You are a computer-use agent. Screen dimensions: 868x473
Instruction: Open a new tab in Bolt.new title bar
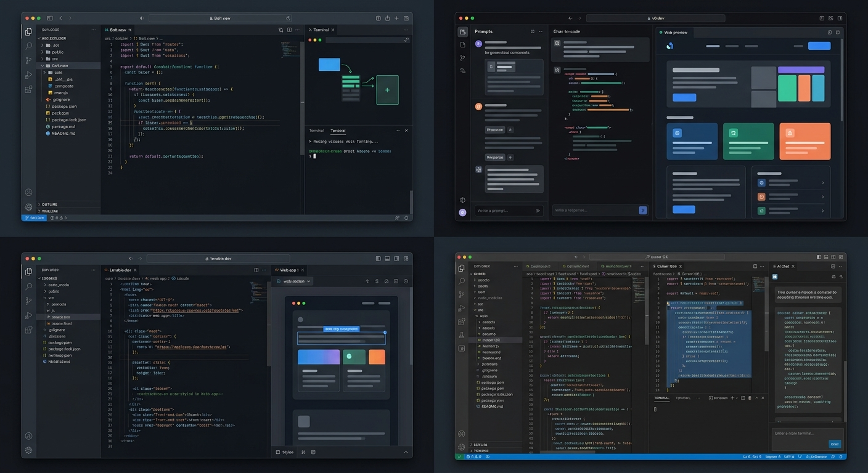396,18
